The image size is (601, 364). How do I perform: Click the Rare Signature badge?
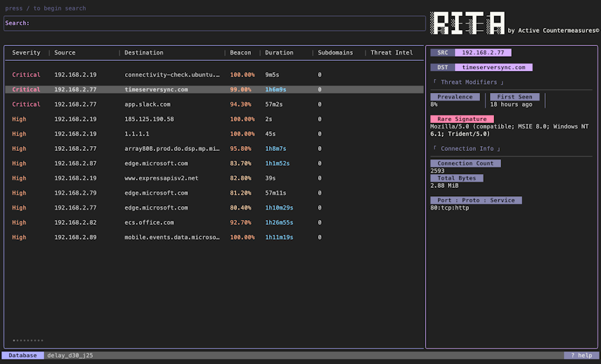click(462, 119)
